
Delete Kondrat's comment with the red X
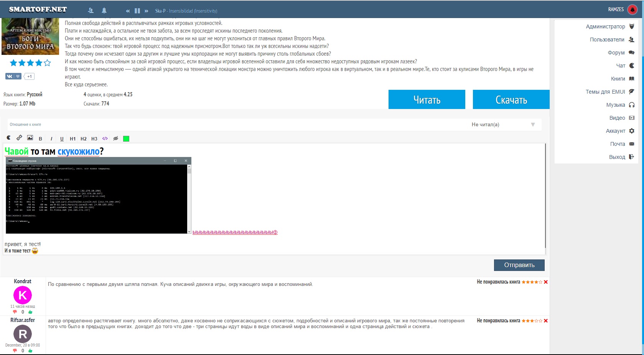pyautogui.click(x=546, y=282)
